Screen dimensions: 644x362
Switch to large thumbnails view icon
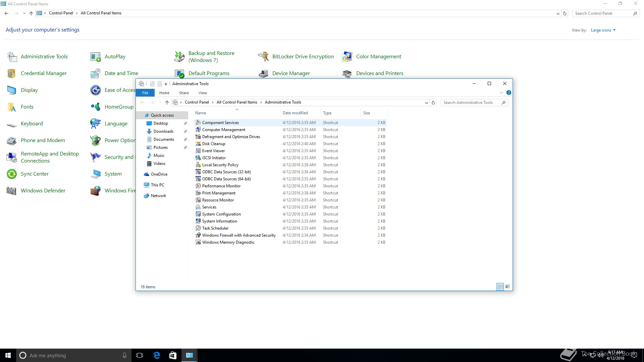pyautogui.click(x=507, y=287)
